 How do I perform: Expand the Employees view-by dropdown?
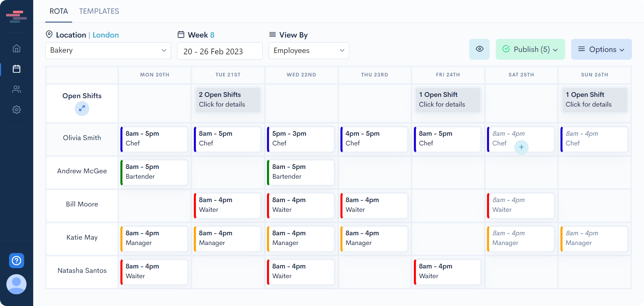point(309,51)
